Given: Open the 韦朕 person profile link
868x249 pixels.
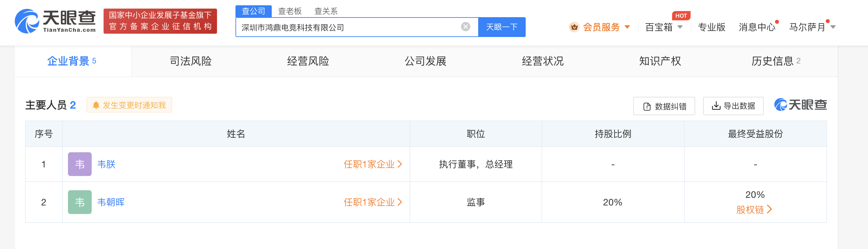Looking at the screenshot, I should (107, 164).
